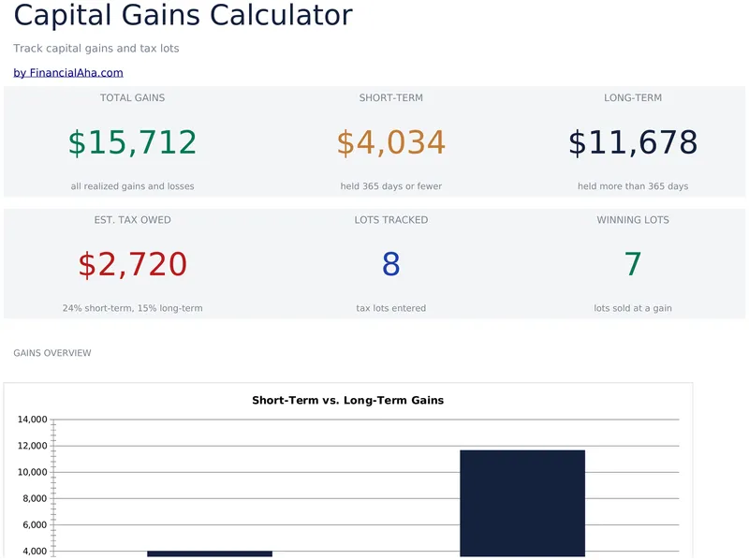
Task: Click the Capital Gains Calculator title
Action: pos(183,14)
